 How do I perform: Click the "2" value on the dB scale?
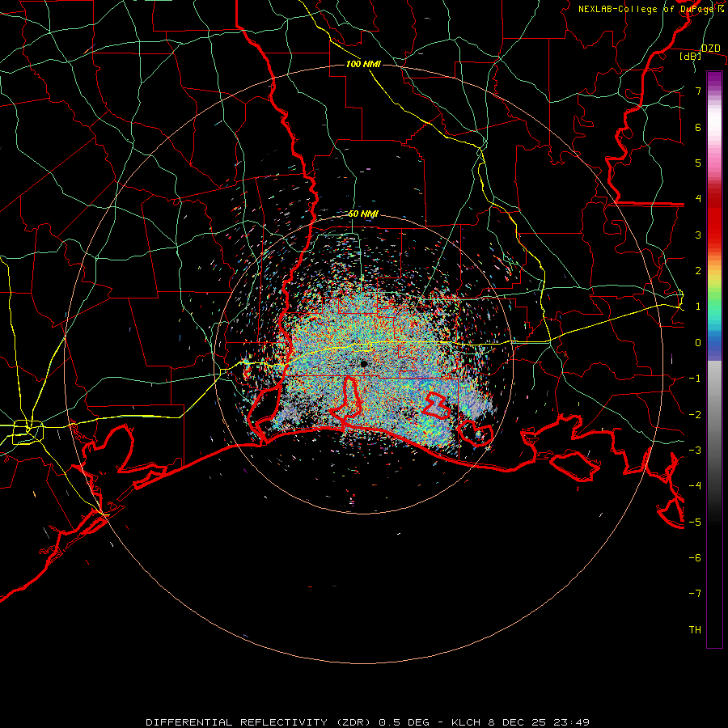[x=698, y=271]
